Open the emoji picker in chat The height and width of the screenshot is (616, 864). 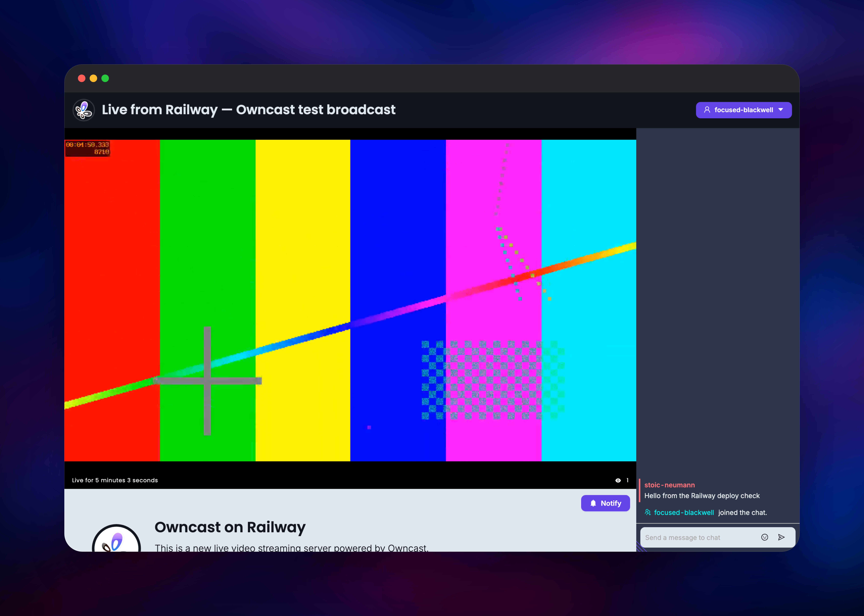click(765, 537)
